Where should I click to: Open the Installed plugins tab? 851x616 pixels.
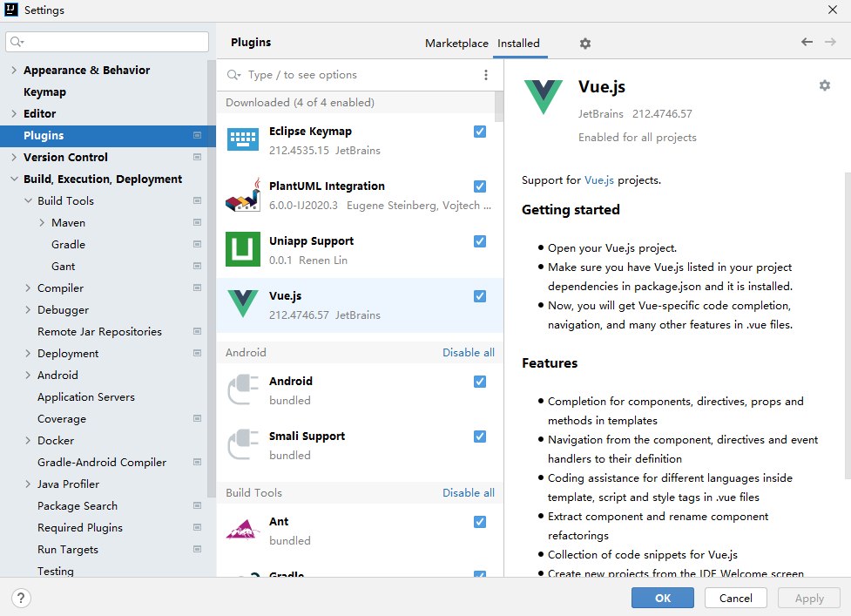tap(518, 44)
